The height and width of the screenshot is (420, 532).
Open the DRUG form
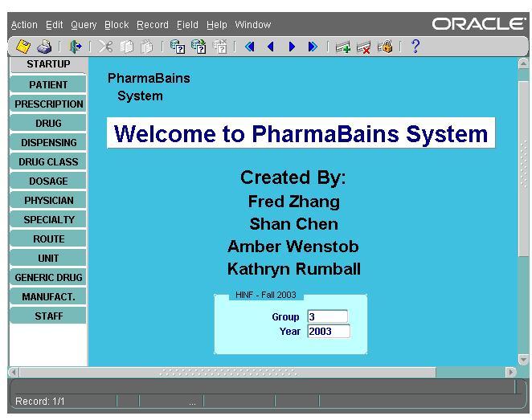[x=48, y=123]
